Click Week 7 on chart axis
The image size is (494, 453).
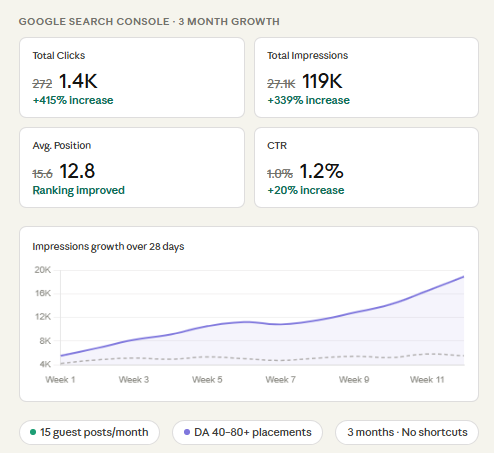(281, 380)
